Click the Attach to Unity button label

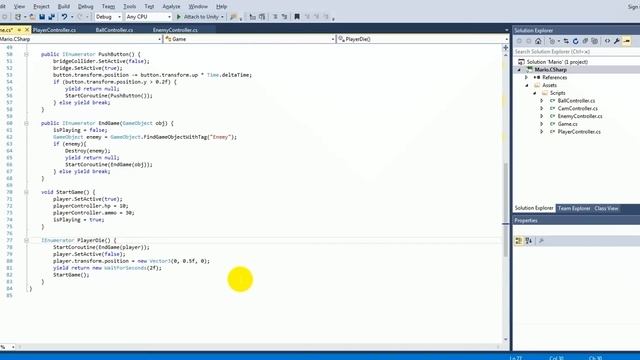pos(201,17)
